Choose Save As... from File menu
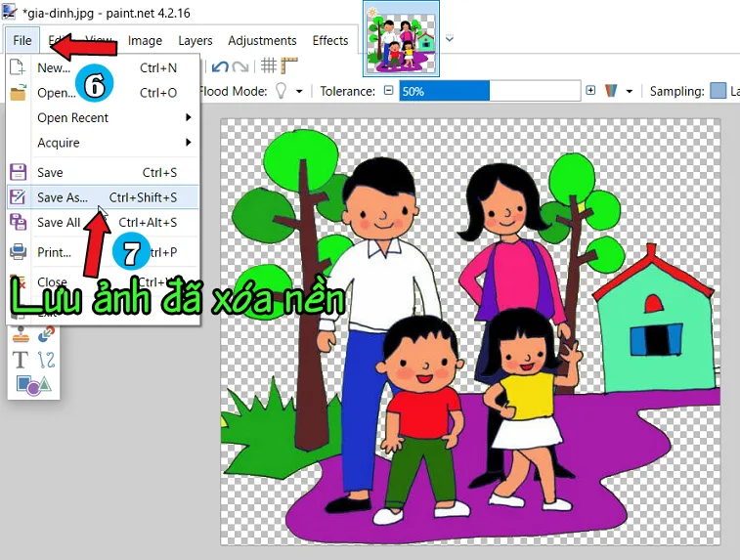740x560 pixels. 103,197
